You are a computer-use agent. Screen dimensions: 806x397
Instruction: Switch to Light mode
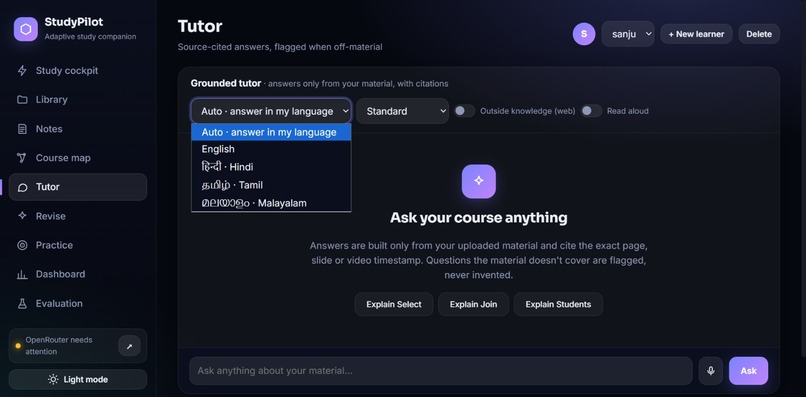click(x=78, y=380)
